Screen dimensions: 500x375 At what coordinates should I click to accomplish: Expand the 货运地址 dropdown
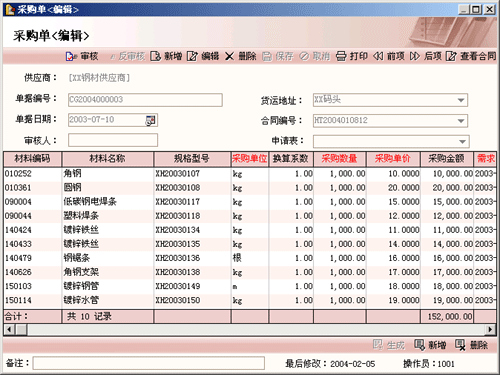(461, 100)
